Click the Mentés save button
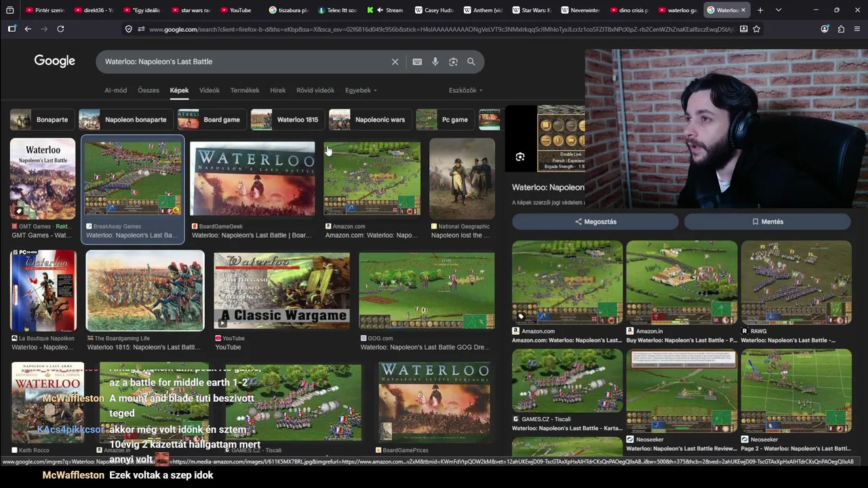 pyautogui.click(x=767, y=222)
